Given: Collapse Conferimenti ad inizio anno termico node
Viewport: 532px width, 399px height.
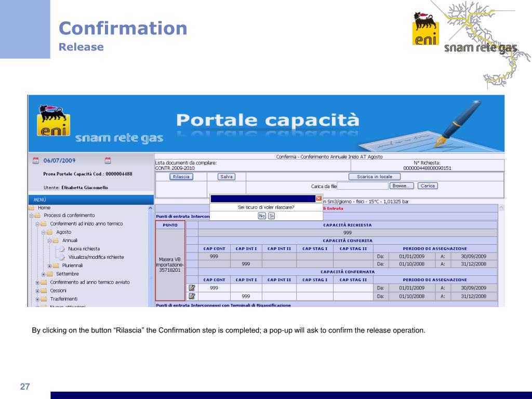Looking at the screenshot, I should (37, 224).
